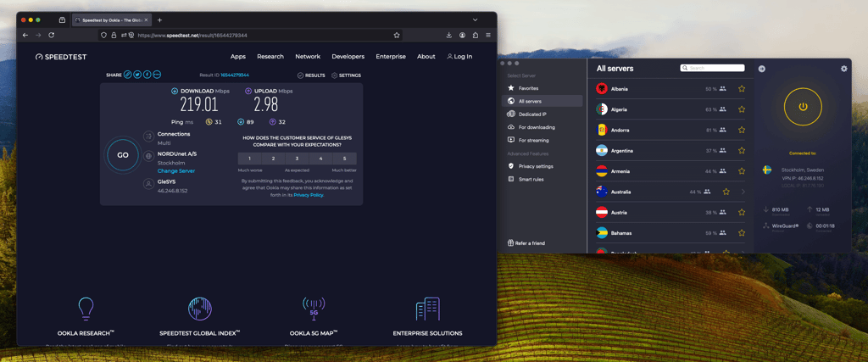Open Developers menu on Speedtest

pyautogui.click(x=348, y=57)
